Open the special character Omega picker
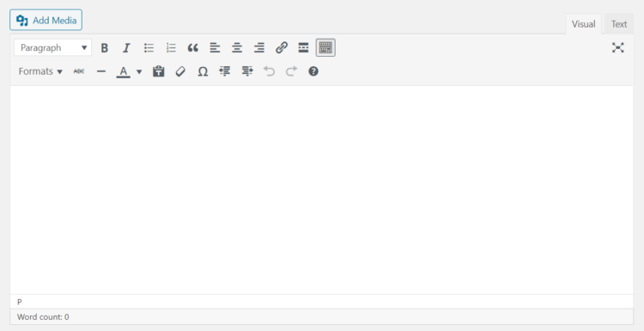644x331 pixels. pyautogui.click(x=203, y=71)
